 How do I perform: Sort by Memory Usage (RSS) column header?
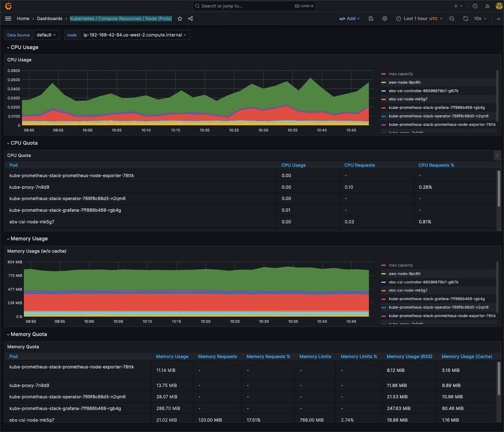(x=409, y=357)
